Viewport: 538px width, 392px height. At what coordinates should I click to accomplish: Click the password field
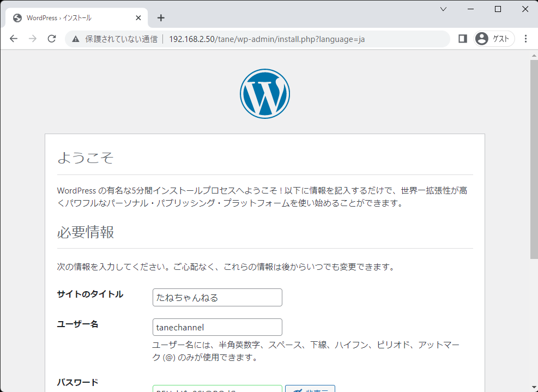(217, 389)
